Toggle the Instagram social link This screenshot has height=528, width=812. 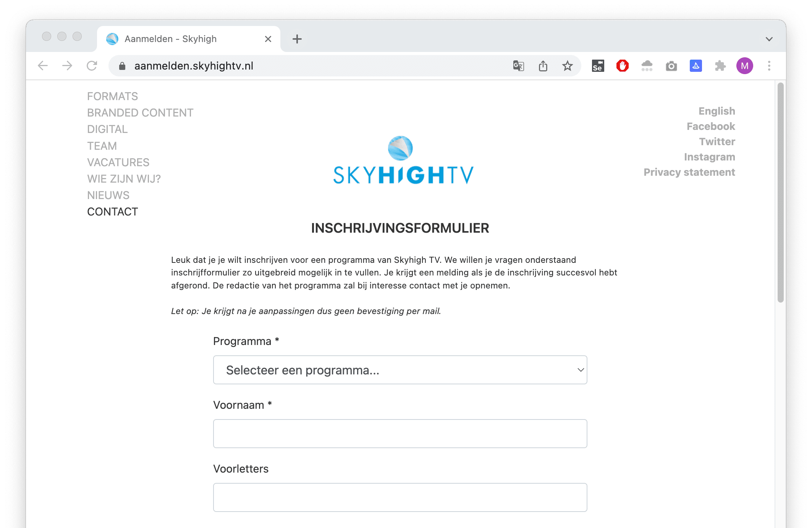click(710, 156)
